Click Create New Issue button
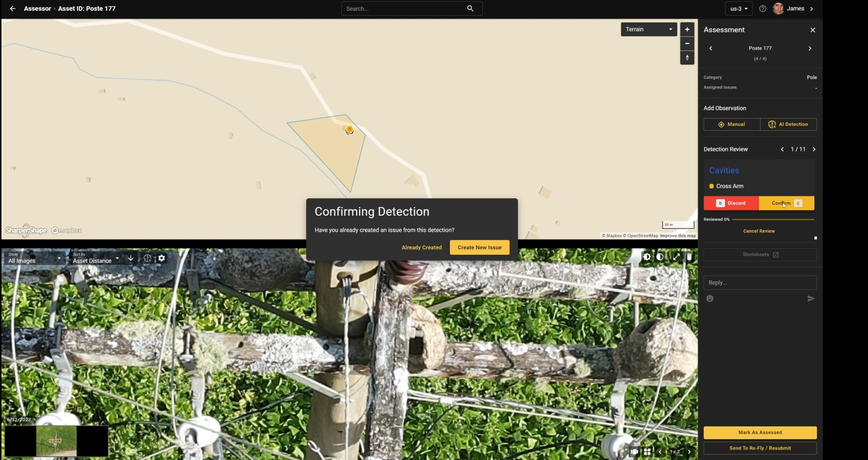Viewport: 868px width, 460px height. [479, 247]
